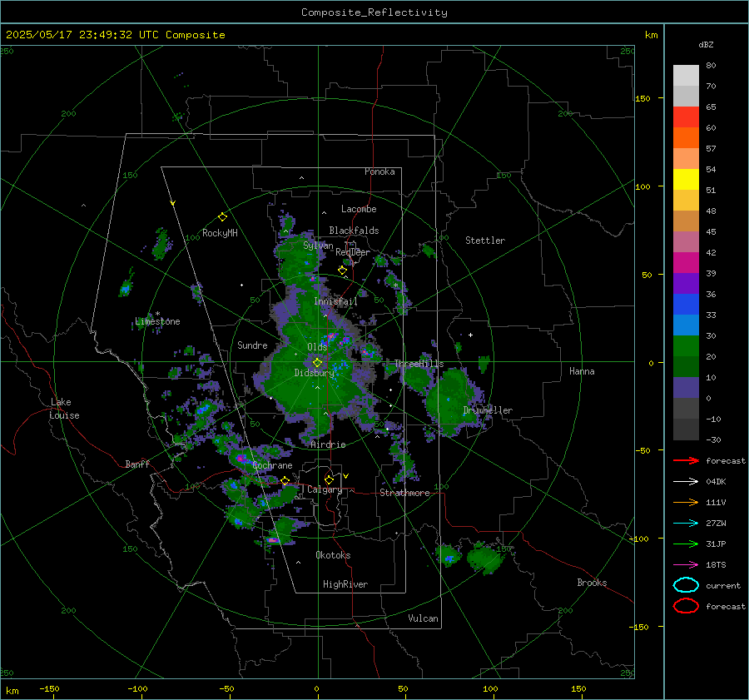
Task: Click the 18TS legend text label
Action: tap(716, 565)
